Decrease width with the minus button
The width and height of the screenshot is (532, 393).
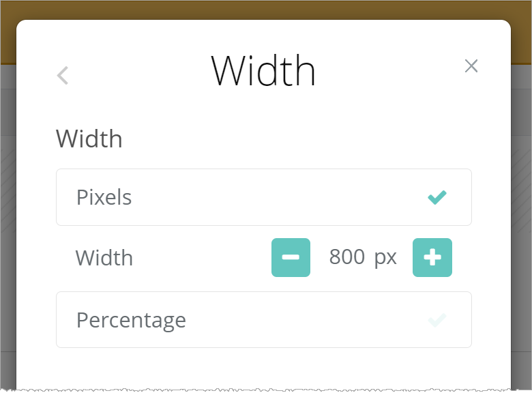click(x=291, y=257)
